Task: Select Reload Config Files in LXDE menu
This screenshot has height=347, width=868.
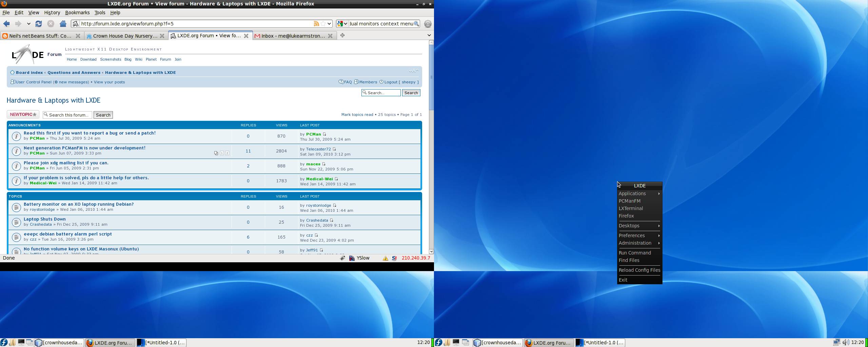Action: pyautogui.click(x=639, y=270)
